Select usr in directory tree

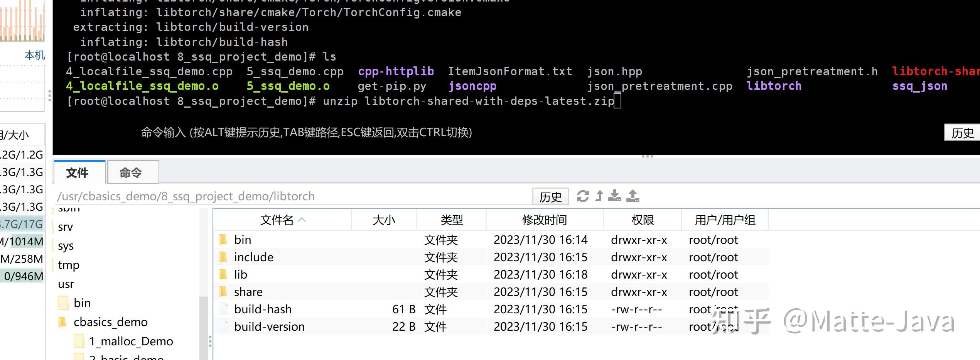tap(66, 284)
